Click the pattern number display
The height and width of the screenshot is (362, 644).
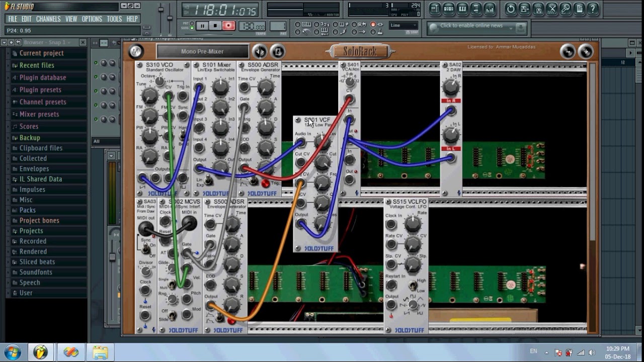[278, 27]
